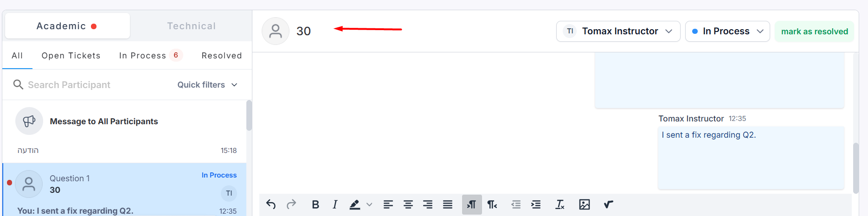Screen dimensions: 868x216
Task: Click the redo arrow icon
Action: click(x=291, y=204)
